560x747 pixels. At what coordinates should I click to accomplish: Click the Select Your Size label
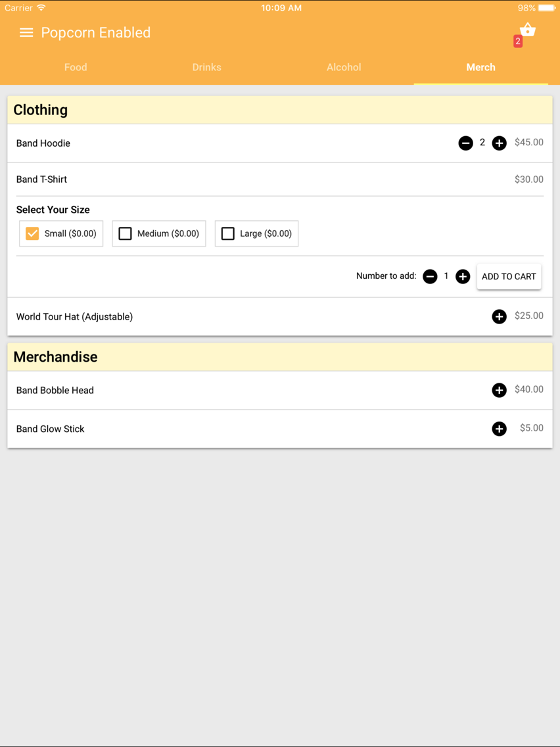pyautogui.click(x=53, y=210)
